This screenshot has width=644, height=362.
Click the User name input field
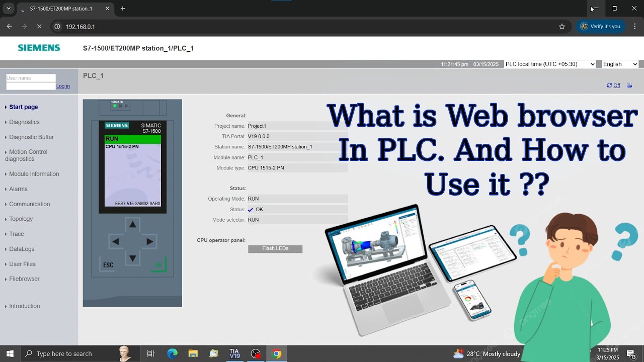click(31, 78)
